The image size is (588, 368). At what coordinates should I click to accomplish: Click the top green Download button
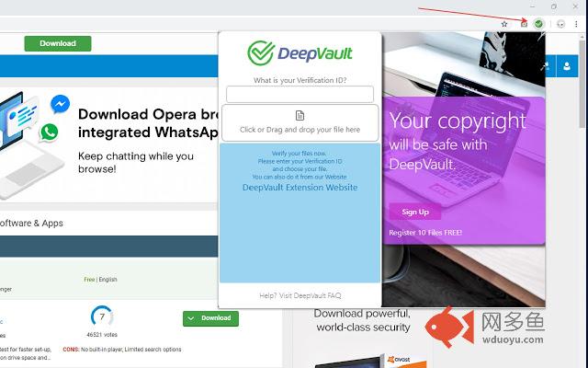click(x=58, y=43)
